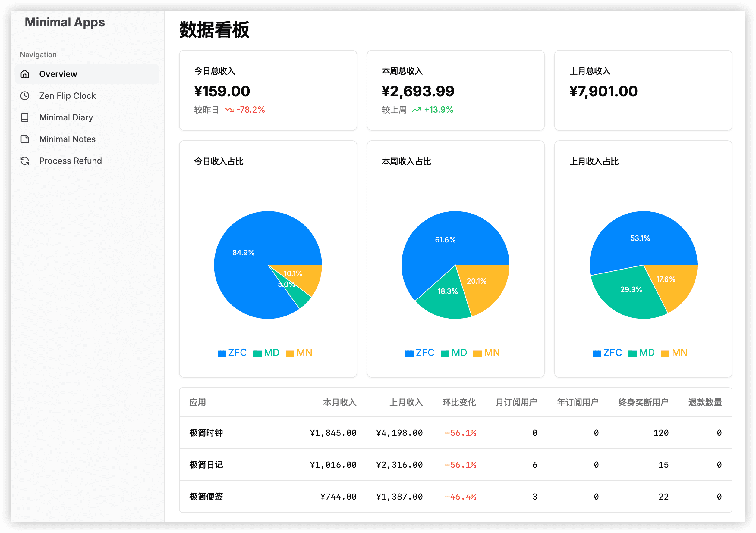The height and width of the screenshot is (533, 756).
Task: Click the green upward trend icon
Action: pos(417,110)
